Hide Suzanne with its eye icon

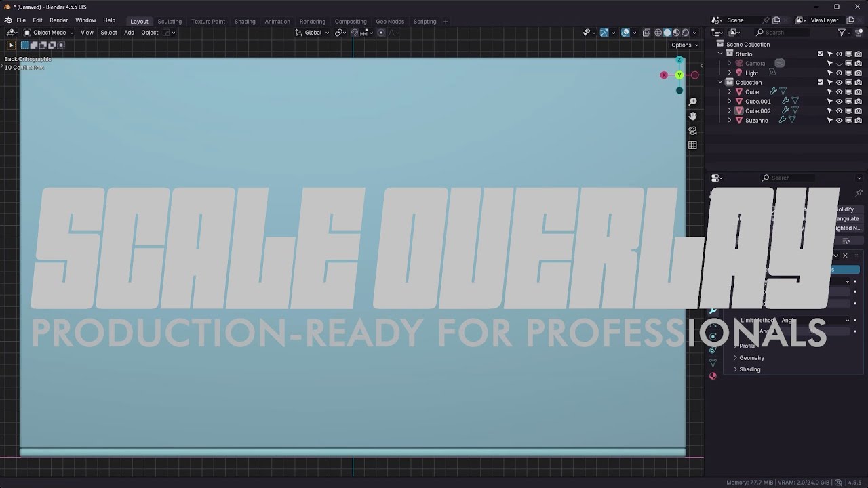pyautogui.click(x=840, y=121)
